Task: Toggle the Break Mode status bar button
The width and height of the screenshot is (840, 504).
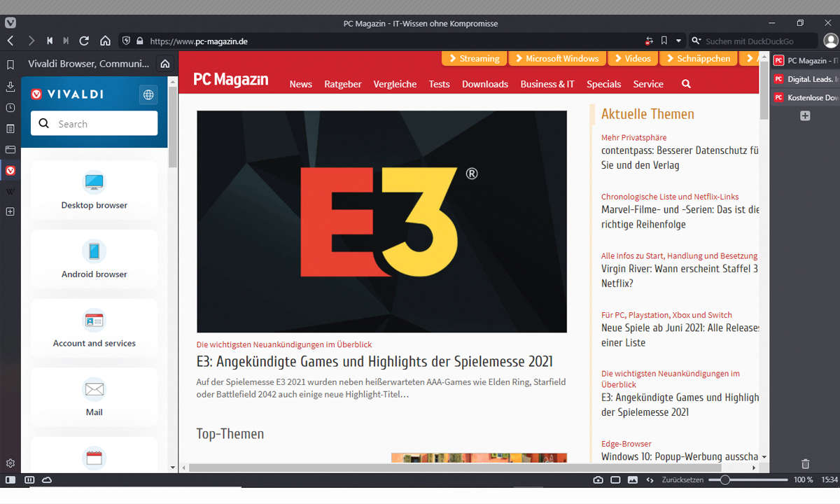Action: click(x=29, y=480)
